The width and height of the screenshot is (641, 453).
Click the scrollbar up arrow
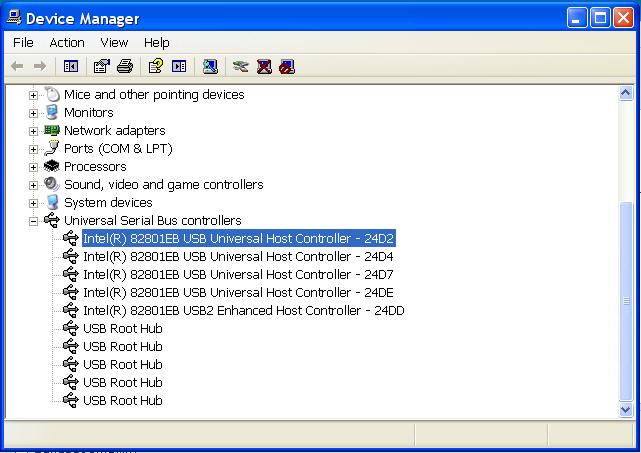(626, 94)
